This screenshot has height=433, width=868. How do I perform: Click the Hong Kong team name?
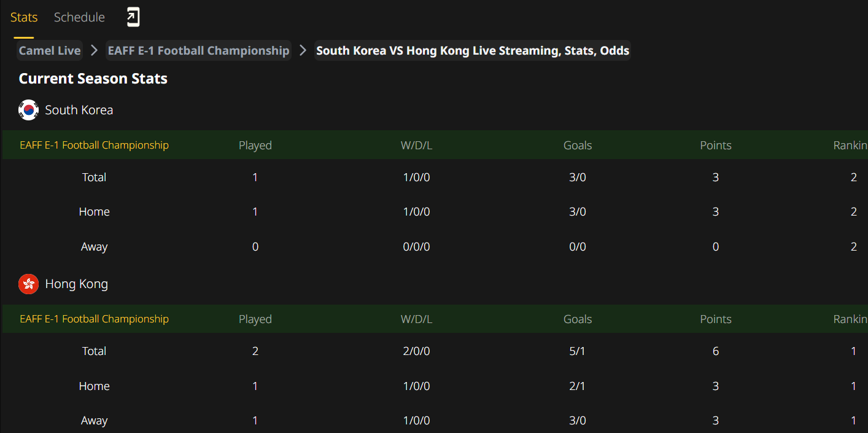77,284
